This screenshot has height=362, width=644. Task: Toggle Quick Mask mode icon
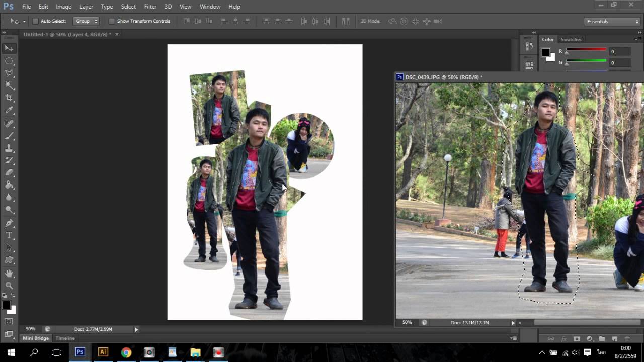click(x=9, y=321)
